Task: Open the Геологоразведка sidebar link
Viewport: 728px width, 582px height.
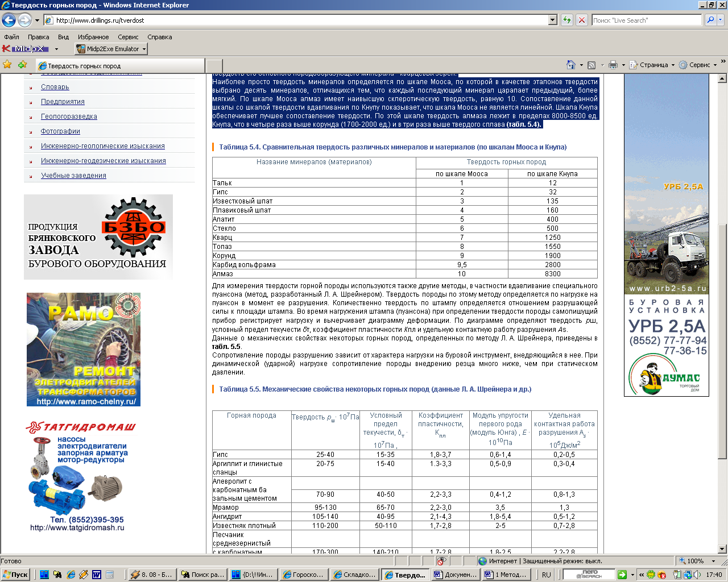Action: [69, 117]
